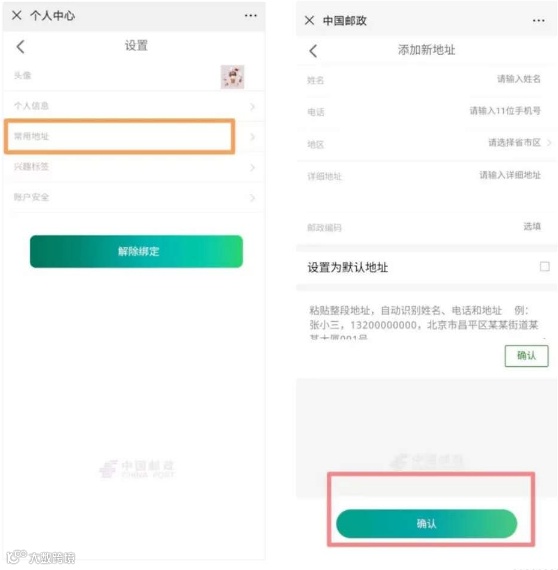The image size is (558, 570).
Task: Close the 中国邮政 page with X
Action: 309,20
